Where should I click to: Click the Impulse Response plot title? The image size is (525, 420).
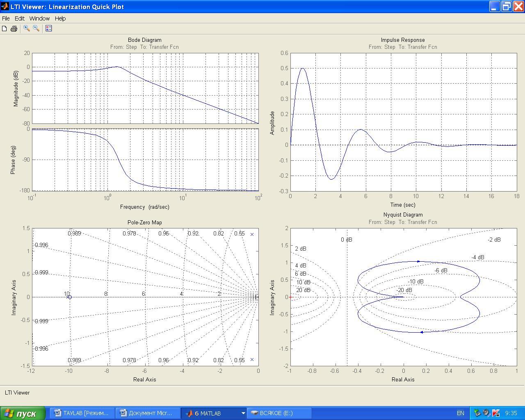[x=402, y=40]
